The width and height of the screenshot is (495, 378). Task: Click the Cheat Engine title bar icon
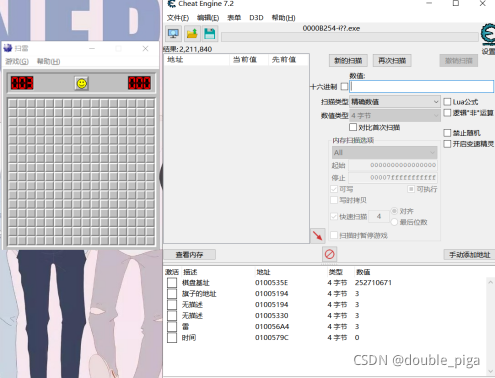(172, 4)
